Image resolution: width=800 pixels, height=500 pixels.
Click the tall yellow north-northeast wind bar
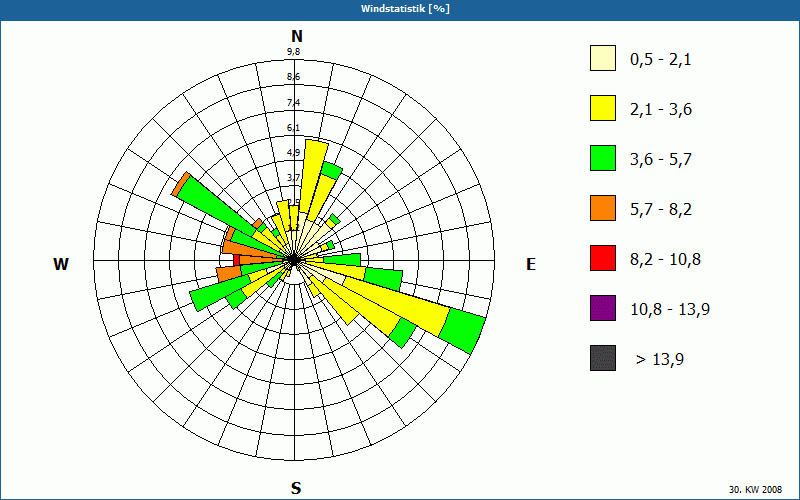(x=312, y=178)
